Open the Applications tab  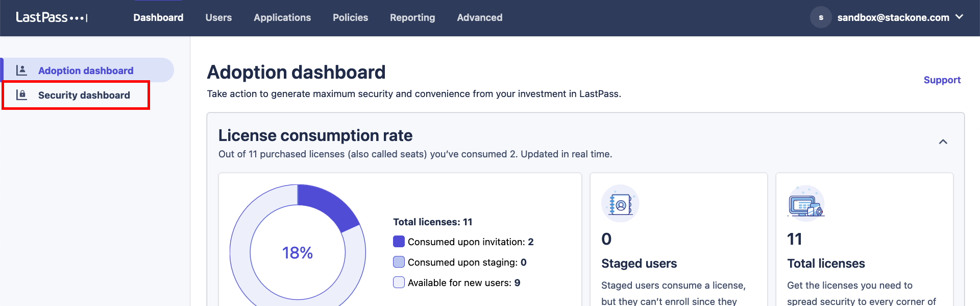click(282, 17)
